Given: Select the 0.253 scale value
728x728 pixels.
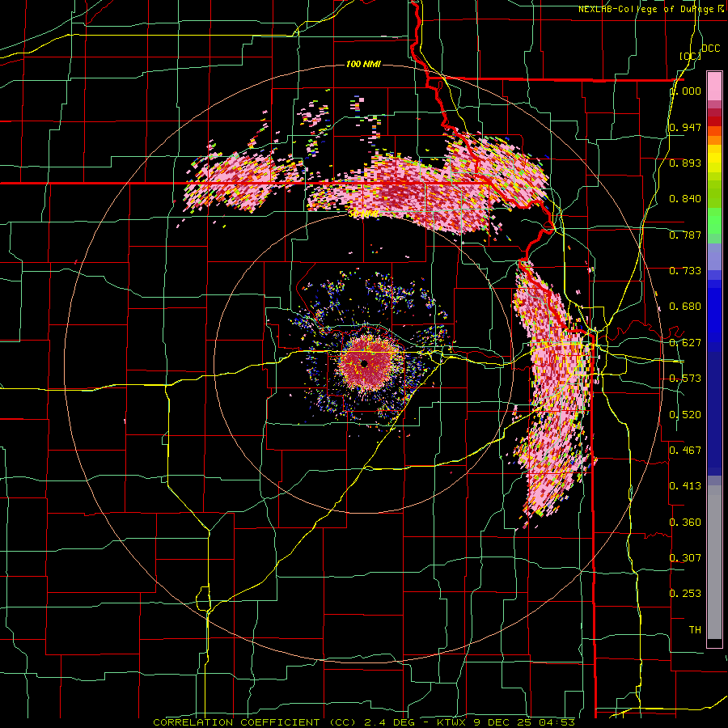Looking at the screenshot, I should pos(685,594).
